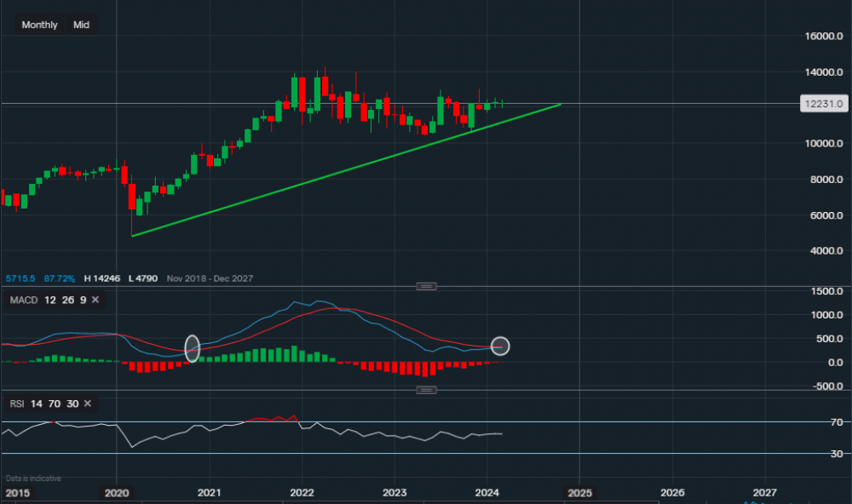Click the resize handle above RSI panel
The height and width of the screenshot is (504, 852).
[426, 390]
